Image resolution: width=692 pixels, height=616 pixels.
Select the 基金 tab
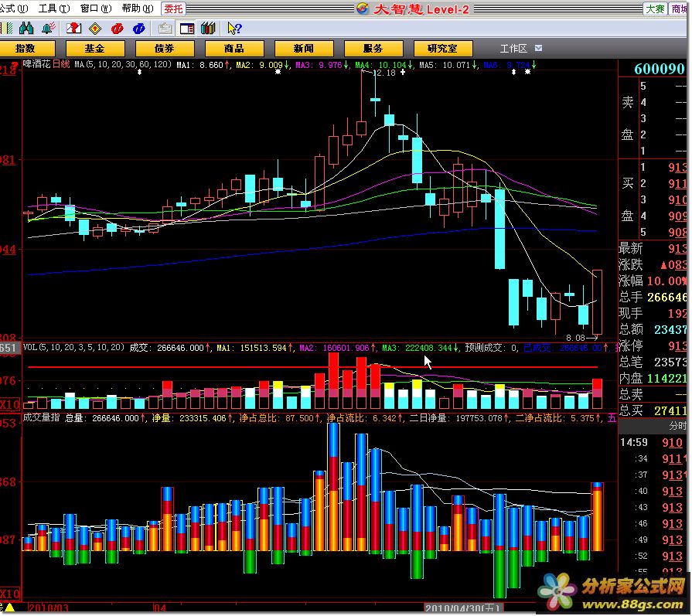95,49
